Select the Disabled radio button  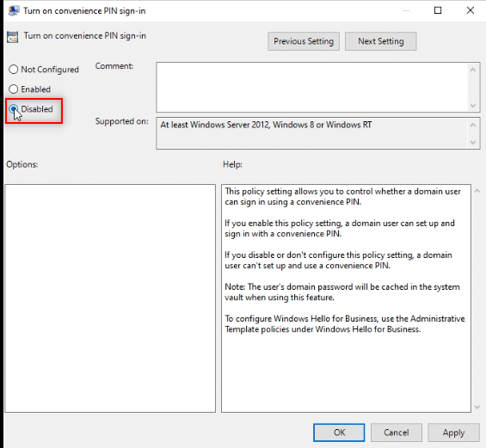click(x=31, y=109)
